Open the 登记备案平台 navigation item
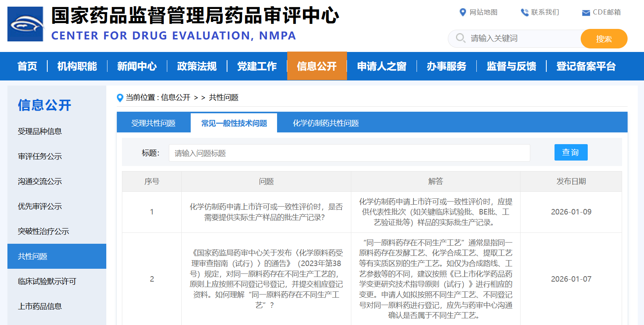Viewport: 644px width, 325px height. 586,66
